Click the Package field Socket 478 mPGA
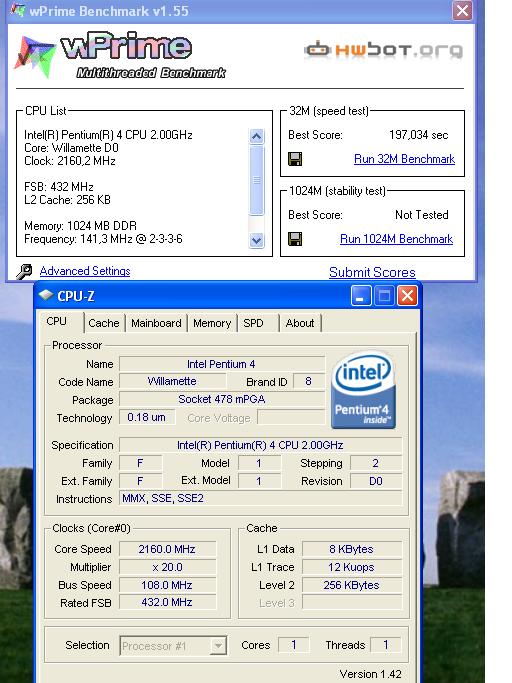Viewport: 512px width, 683px height. pos(222,399)
